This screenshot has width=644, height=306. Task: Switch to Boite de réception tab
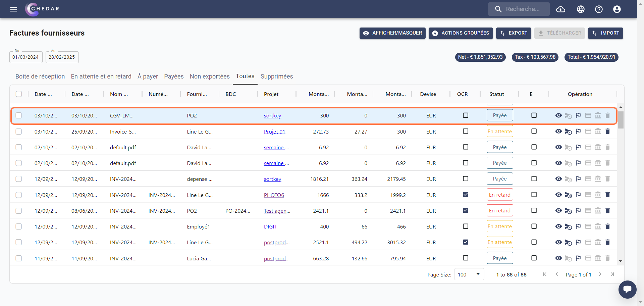40,76
